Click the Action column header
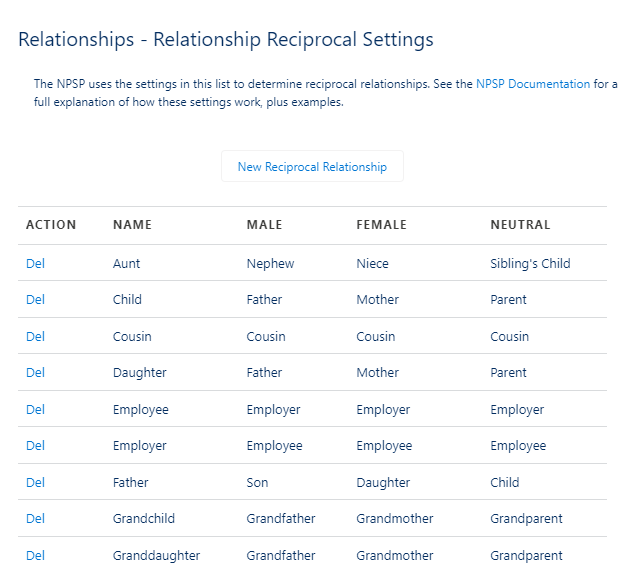This screenshot has height=572, width=629. pyautogui.click(x=51, y=225)
